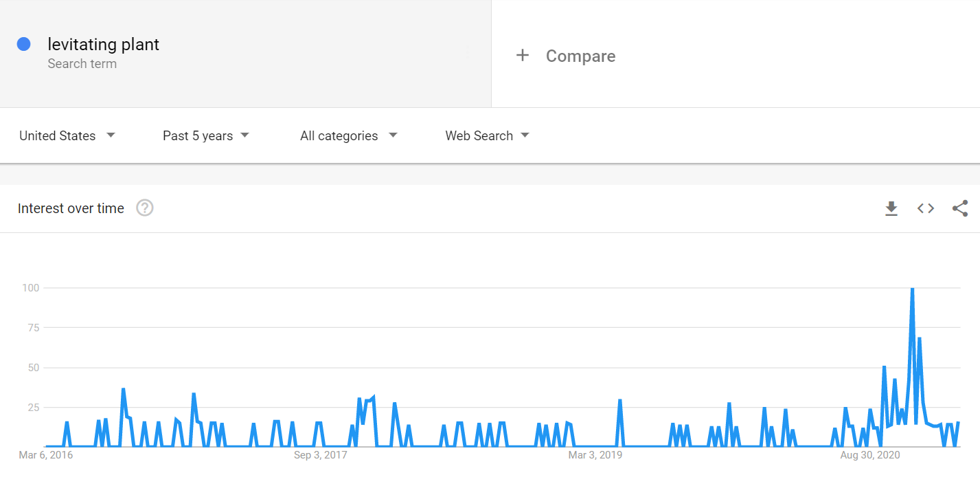This screenshot has height=486, width=980.
Task: Add a comparison term with Compare
Action: tap(580, 56)
